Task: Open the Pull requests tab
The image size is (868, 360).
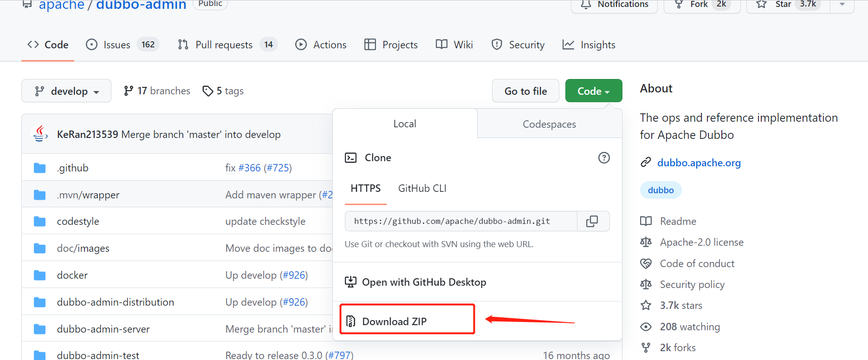Action: coord(227,45)
